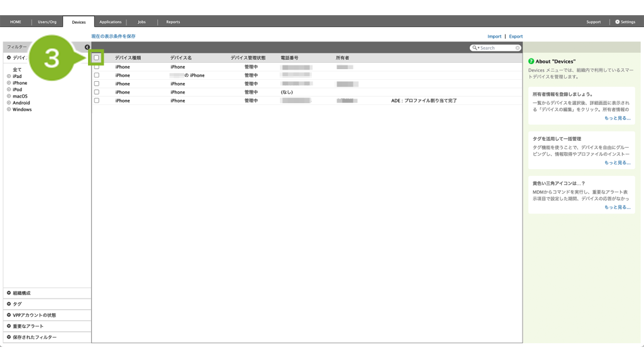Open the Users/Org tab
Screen dimensions: 644x362
[x=47, y=22]
